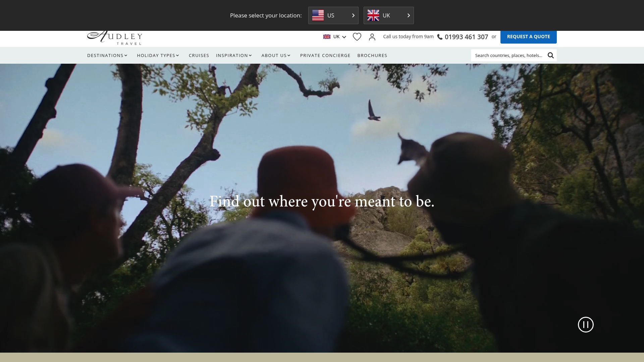Click 'Call us today from 9am' text
Image resolution: width=644 pixels, height=362 pixels.
click(x=408, y=37)
